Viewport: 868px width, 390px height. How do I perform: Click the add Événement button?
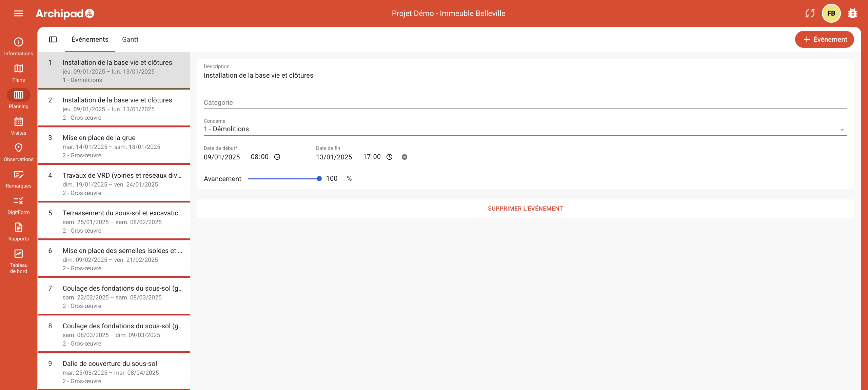point(824,39)
